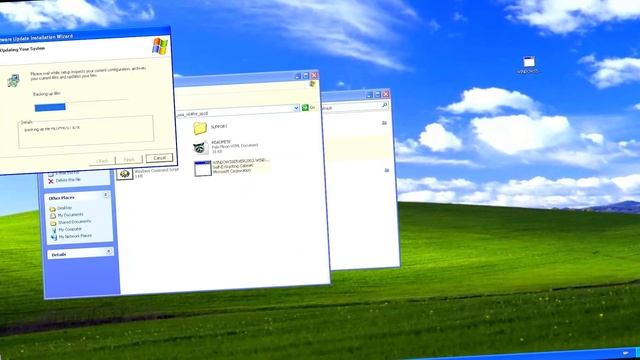Open the Explorer address bar dropdown

(x=296, y=108)
